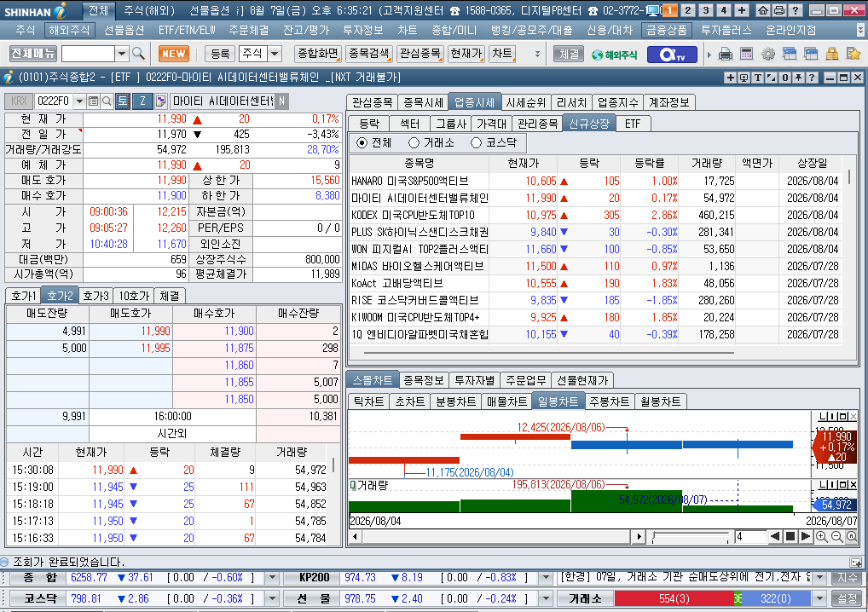Click the home icon in the top title bar
Viewport: 868px width, 612px height.
pyautogui.click(x=763, y=10)
